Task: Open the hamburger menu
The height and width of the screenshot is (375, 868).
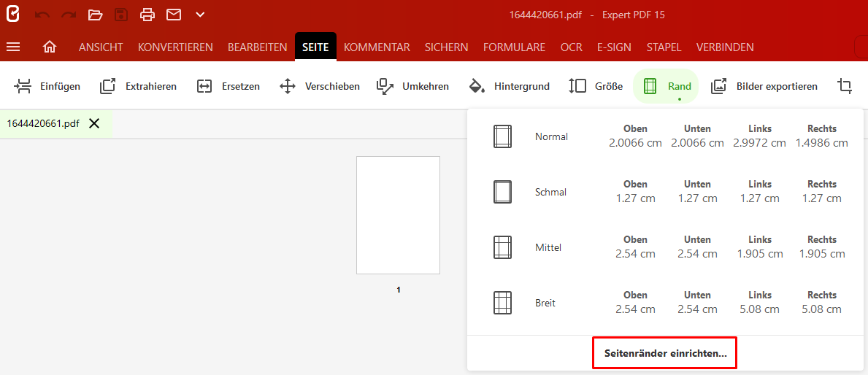Action: [12, 47]
